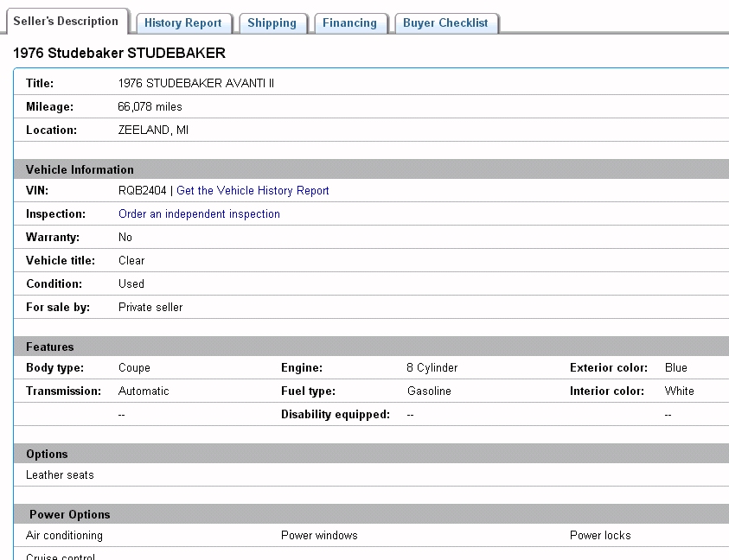Go to the Buyer Checklist tab

(445, 23)
